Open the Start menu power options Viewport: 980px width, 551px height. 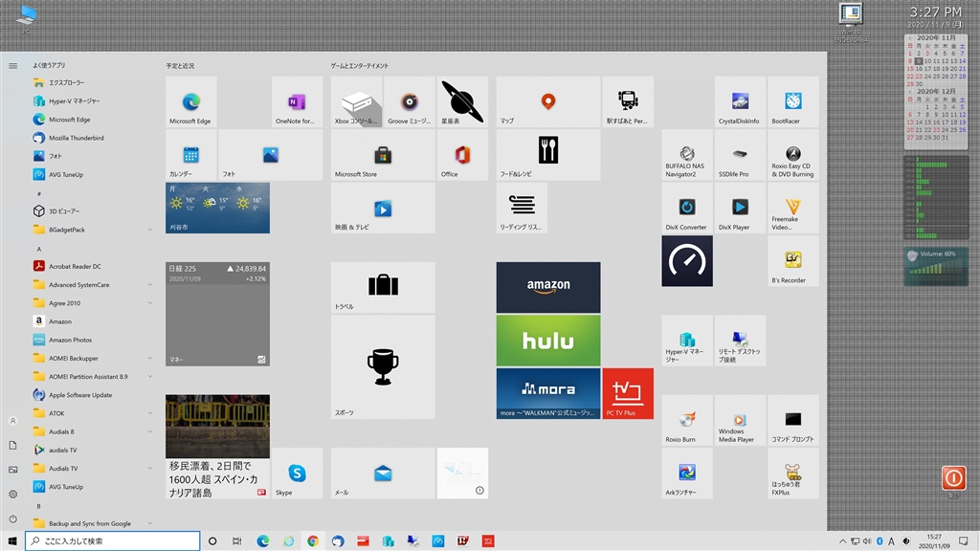(13, 518)
